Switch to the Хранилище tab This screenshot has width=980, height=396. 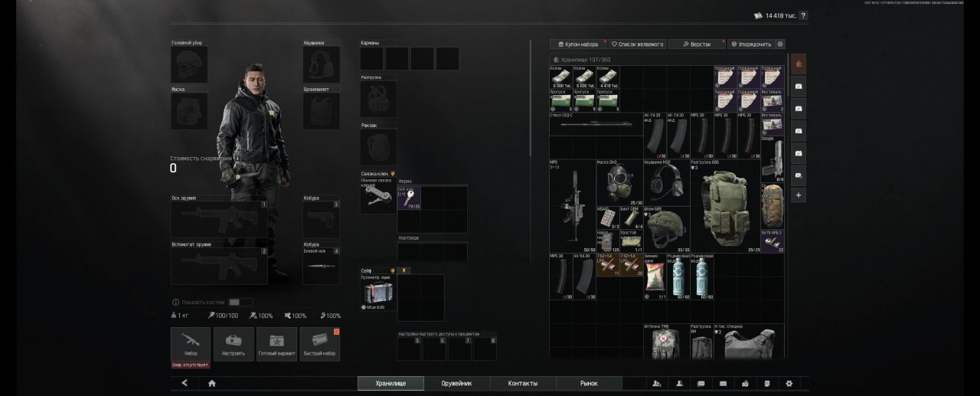[x=390, y=384]
